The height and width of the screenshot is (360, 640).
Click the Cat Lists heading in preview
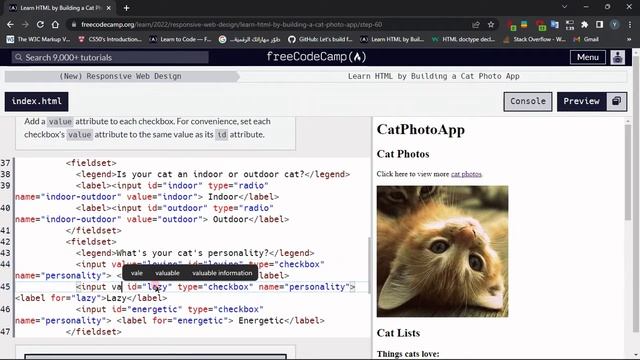[398, 333]
